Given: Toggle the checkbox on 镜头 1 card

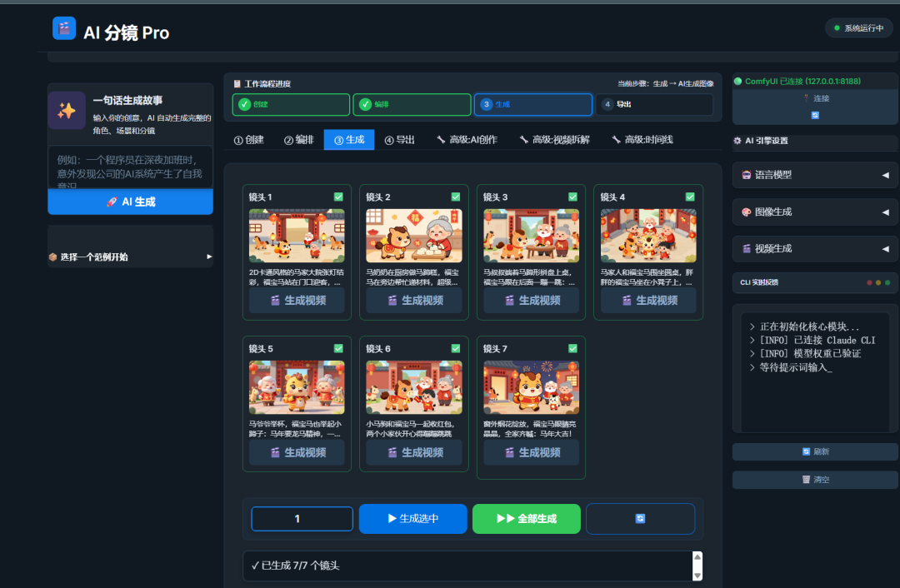Looking at the screenshot, I should pyautogui.click(x=338, y=196).
